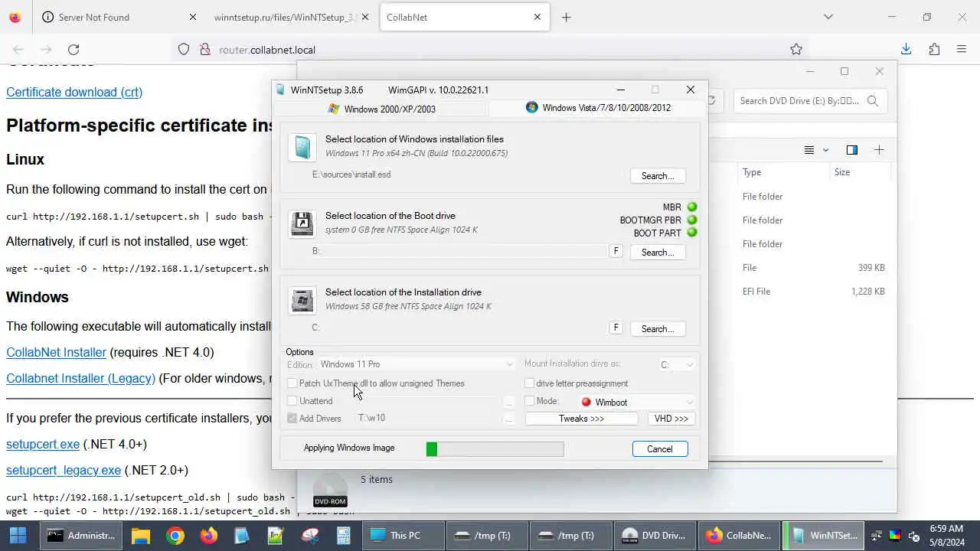Click the list view layout icon in Explorer
Viewport: 980px width, 551px height.
click(x=809, y=150)
